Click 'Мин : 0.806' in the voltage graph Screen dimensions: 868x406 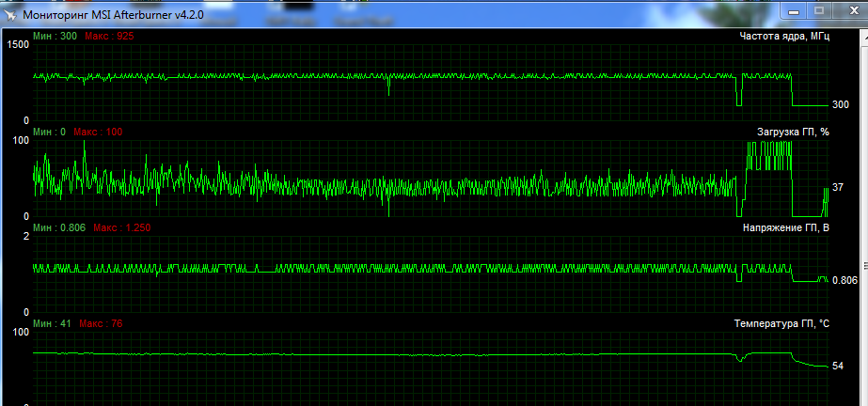pyautogui.click(x=59, y=227)
